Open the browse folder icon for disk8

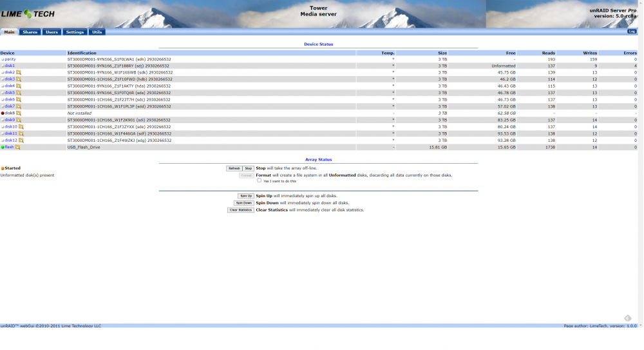pos(19,113)
